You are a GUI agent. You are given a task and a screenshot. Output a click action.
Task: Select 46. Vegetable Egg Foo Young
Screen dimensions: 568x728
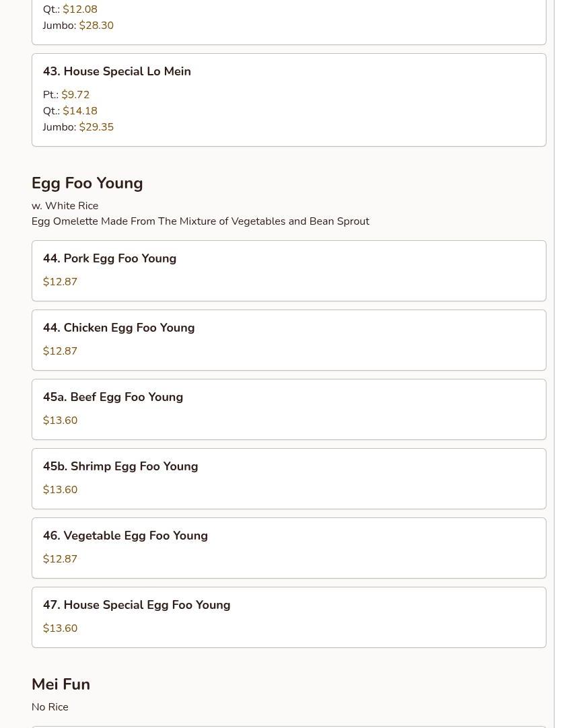[x=125, y=536]
